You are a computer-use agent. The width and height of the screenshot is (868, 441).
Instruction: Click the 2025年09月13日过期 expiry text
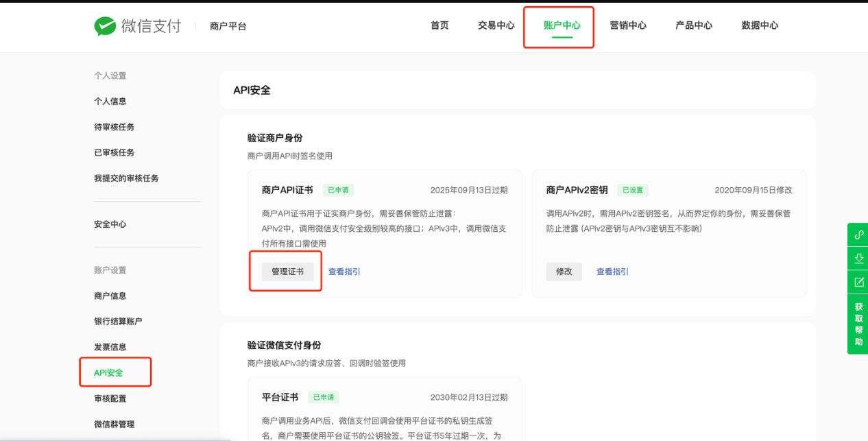(469, 190)
